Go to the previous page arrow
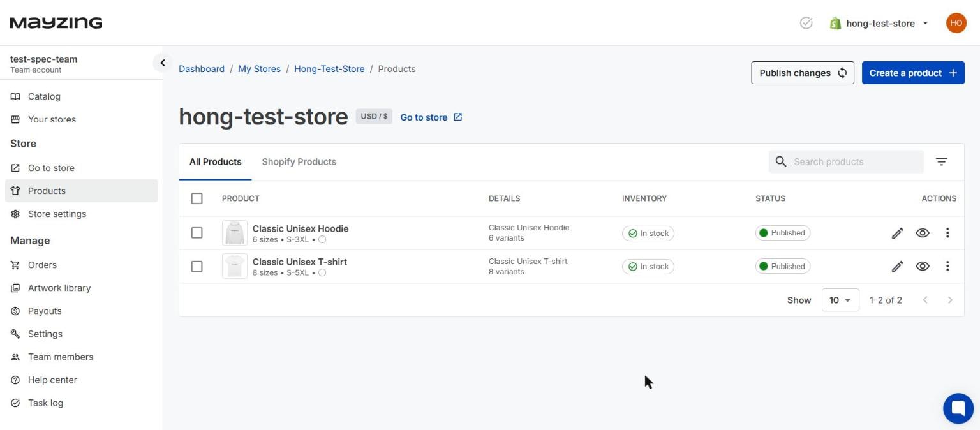This screenshot has height=430, width=980. (x=925, y=300)
